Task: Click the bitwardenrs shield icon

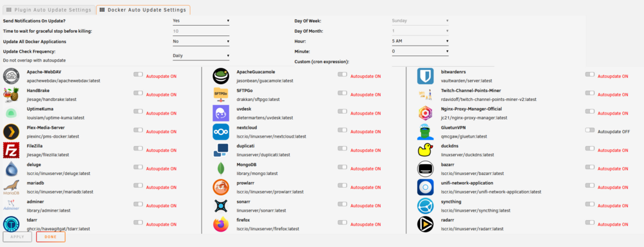Action: tap(425, 76)
